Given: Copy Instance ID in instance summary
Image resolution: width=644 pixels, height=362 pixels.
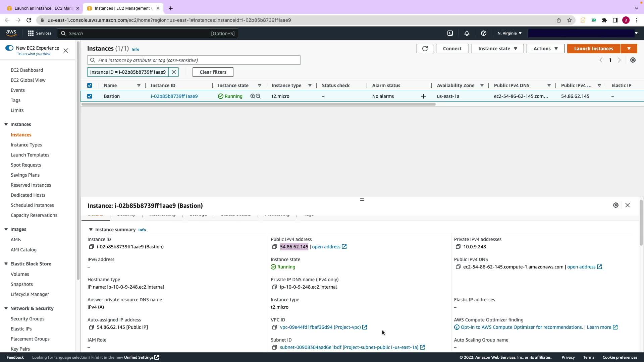Looking at the screenshot, I should pos(91,247).
